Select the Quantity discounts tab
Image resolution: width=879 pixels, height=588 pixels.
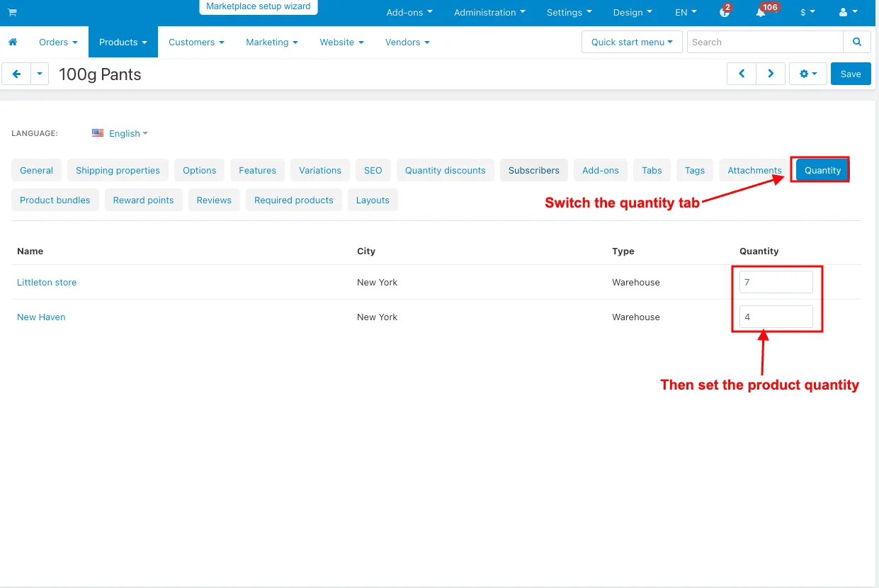(445, 170)
